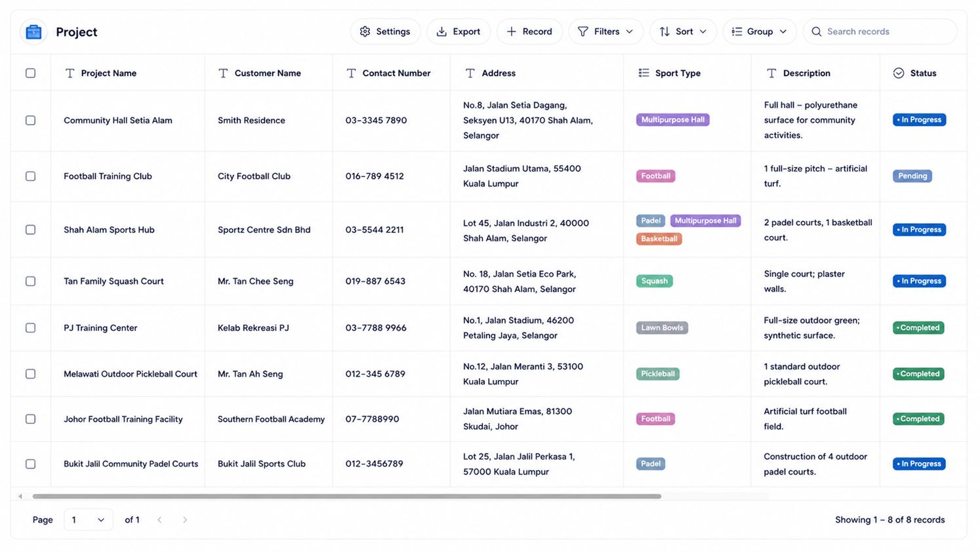This screenshot has width=980, height=552.
Task: Check the Bukit Jalil Community Padel Courts row
Action: pyautogui.click(x=30, y=463)
